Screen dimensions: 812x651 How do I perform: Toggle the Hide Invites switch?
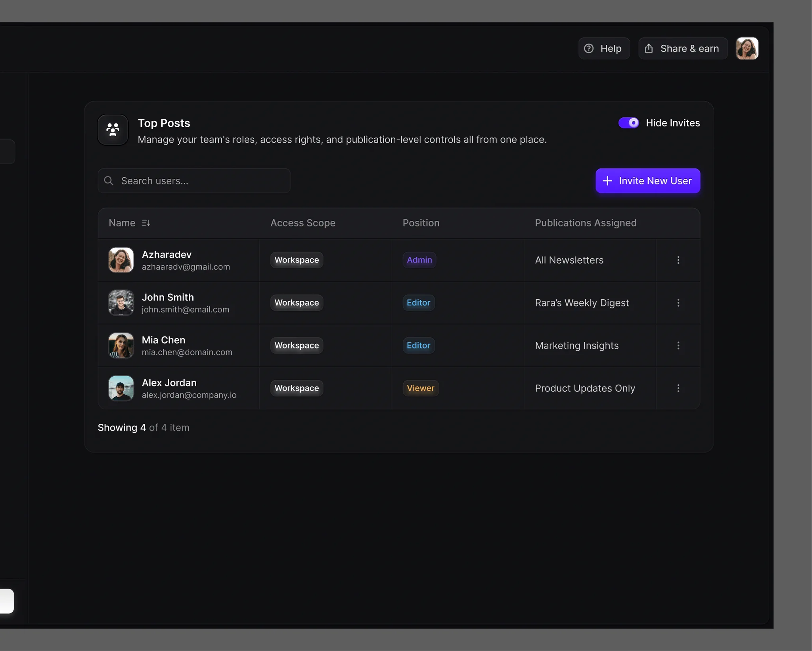[628, 123]
